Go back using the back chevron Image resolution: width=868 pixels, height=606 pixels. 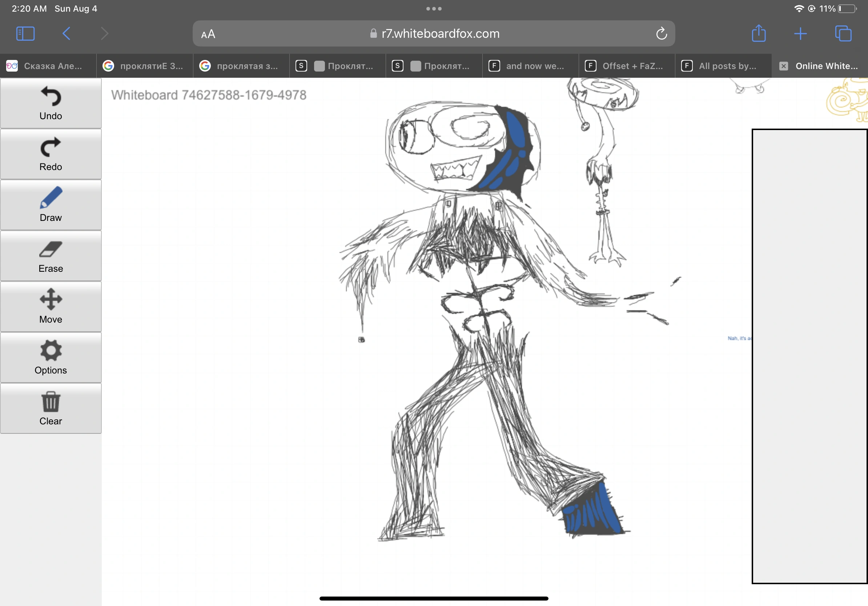coord(66,34)
